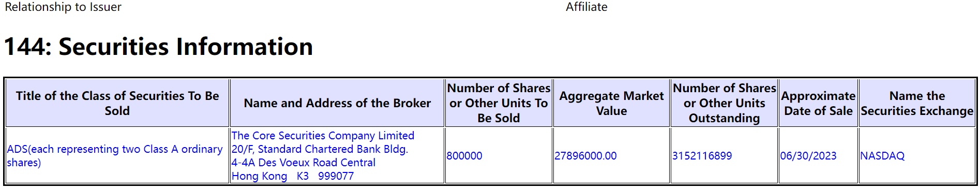The height and width of the screenshot is (188, 980).
Task: Select the 800000 shares value
Action: [464, 156]
